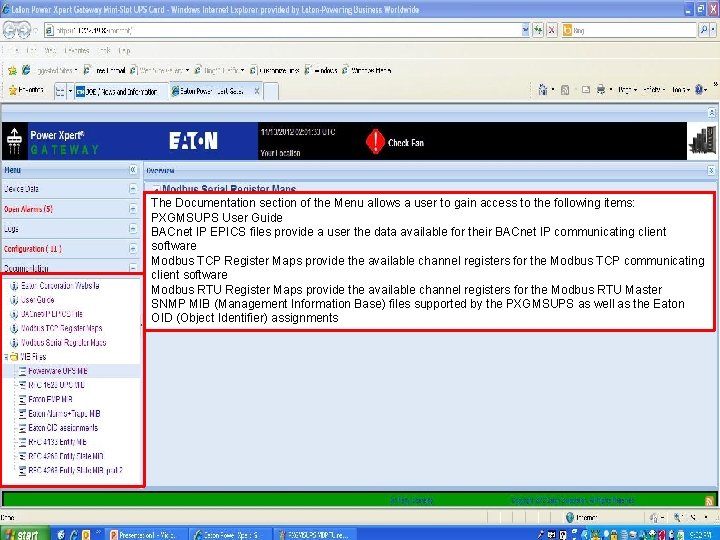Screen dimensions: 720x540
Task: Open the Tools dropdown in command bar
Action: [x=680, y=90]
